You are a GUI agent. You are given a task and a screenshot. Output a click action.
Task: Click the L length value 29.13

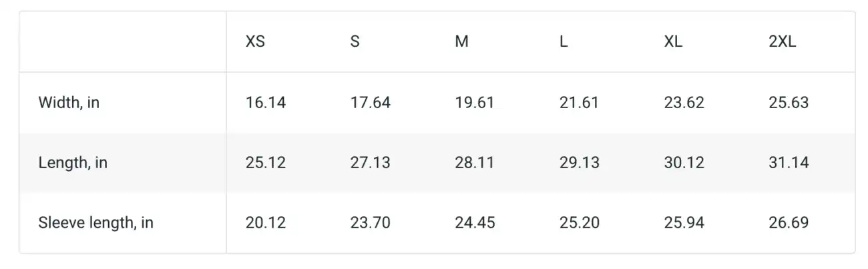(x=579, y=163)
